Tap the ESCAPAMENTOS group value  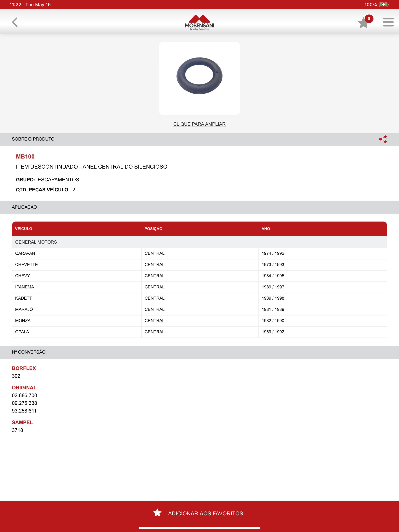[x=58, y=180]
